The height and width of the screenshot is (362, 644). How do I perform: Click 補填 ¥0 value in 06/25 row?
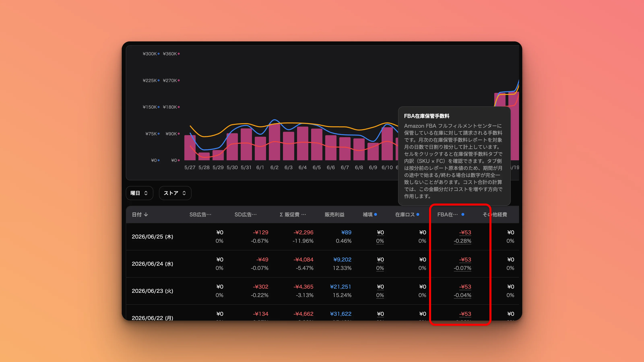380,232
